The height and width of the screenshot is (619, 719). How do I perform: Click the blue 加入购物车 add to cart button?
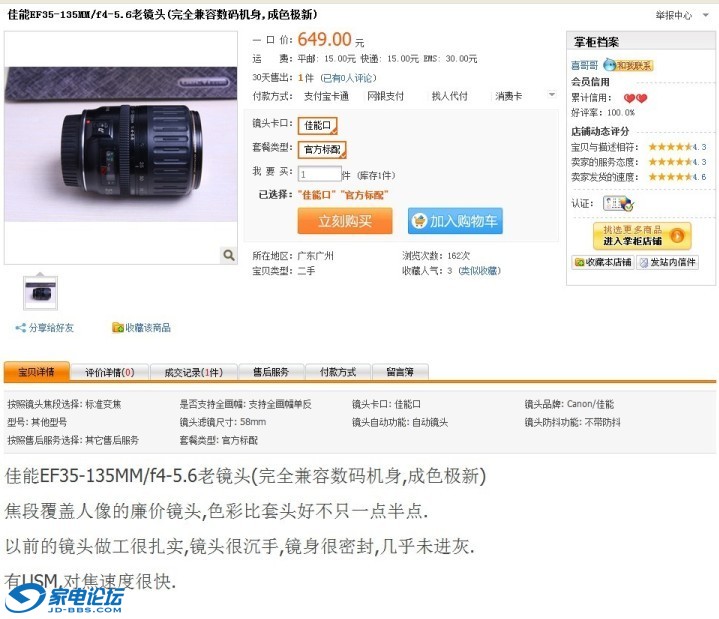tap(455, 221)
